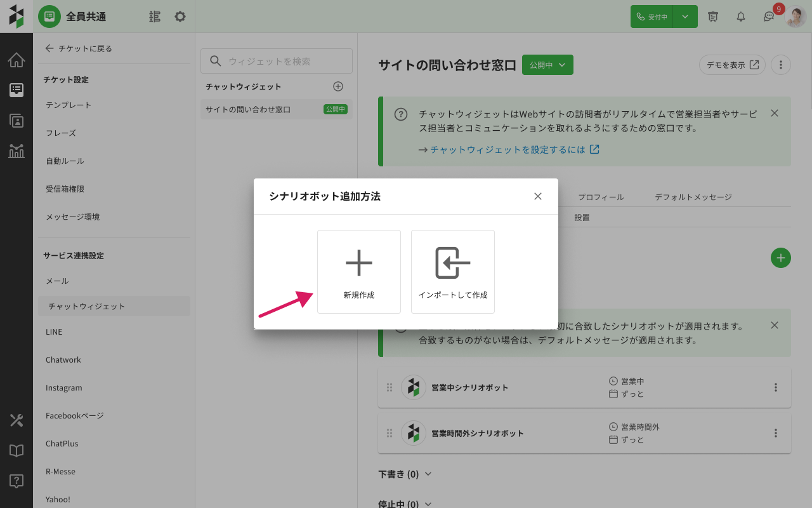Viewport: 812px width, 508px height.
Task: Expand the 下書き (0) section
Action: coord(405,474)
